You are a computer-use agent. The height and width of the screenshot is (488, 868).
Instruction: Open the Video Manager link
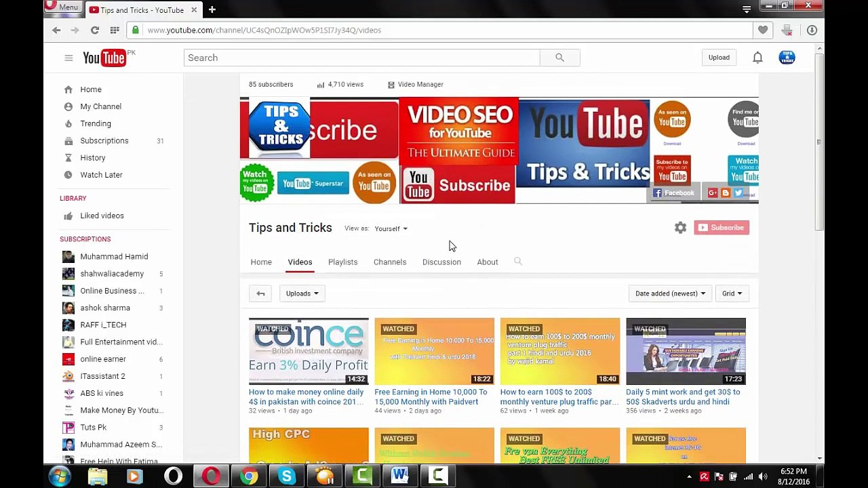415,84
